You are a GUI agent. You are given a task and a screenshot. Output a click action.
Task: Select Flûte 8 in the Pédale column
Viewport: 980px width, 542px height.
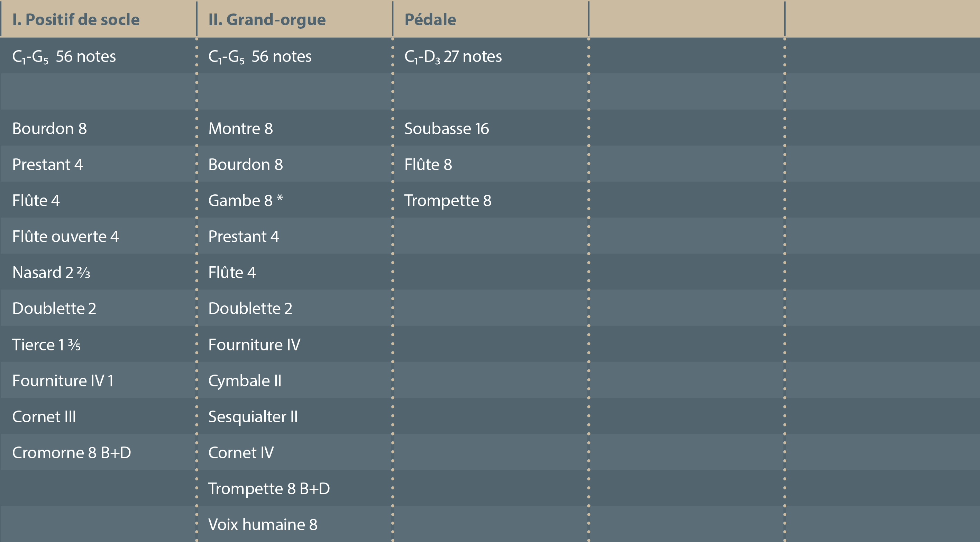(x=428, y=165)
